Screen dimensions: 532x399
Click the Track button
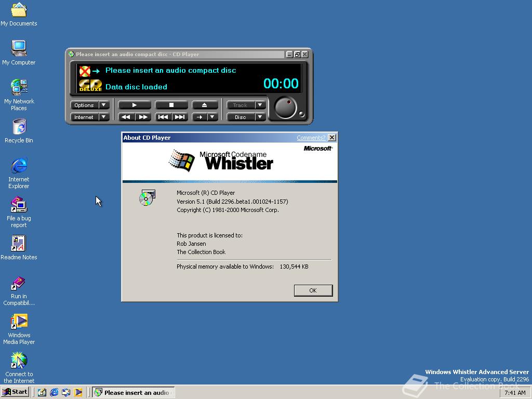240,105
